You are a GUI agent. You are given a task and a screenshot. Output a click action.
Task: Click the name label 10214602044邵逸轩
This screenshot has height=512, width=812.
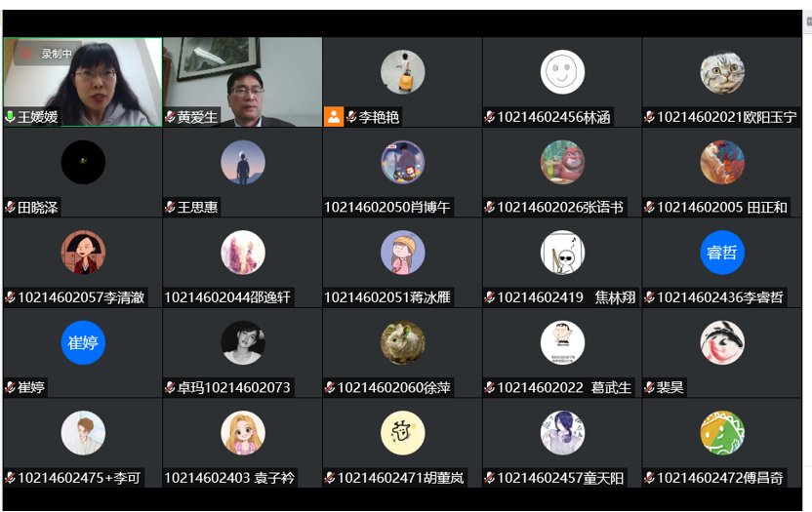(x=227, y=297)
